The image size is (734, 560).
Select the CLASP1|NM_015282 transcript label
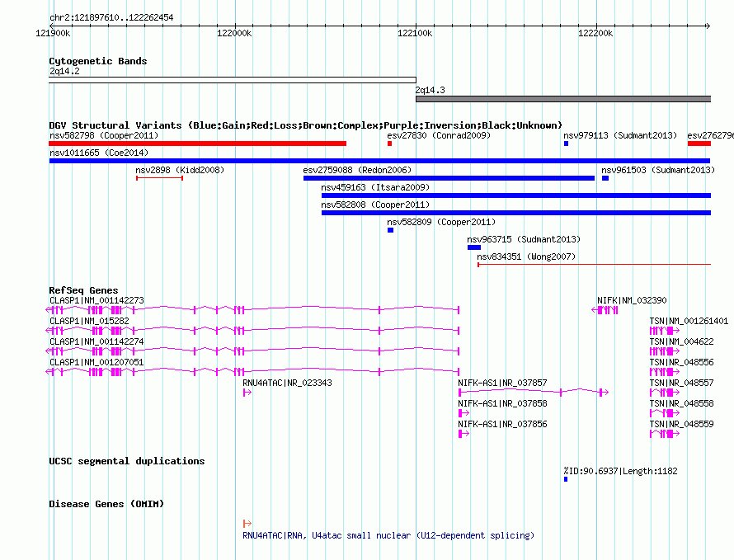tap(89, 321)
